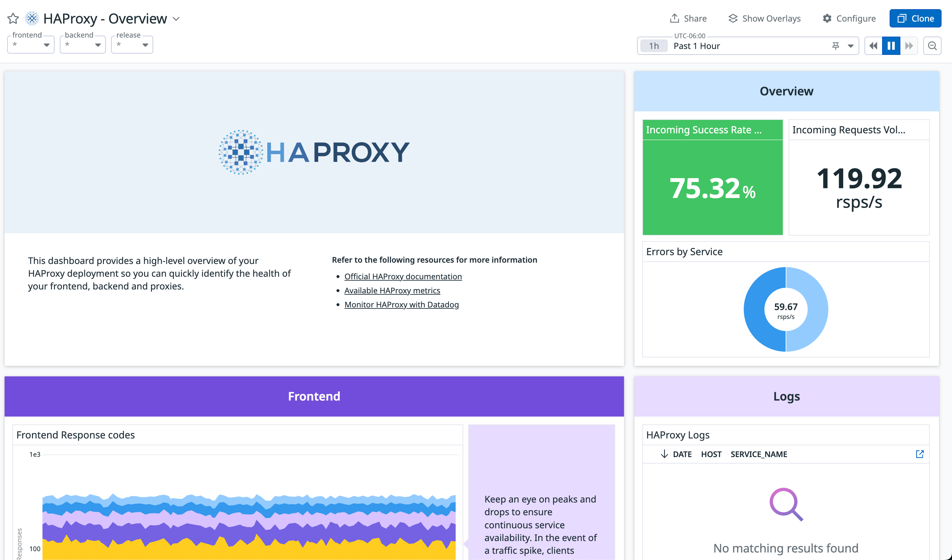The height and width of the screenshot is (560, 952).
Task: Click the 119.92 rsps/s value
Action: 859,188
